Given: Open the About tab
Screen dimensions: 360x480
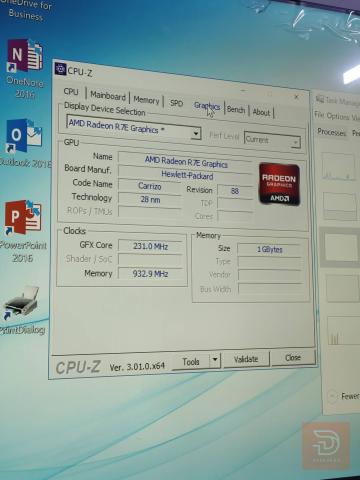Looking at the screenshot, I should [261, 112].
